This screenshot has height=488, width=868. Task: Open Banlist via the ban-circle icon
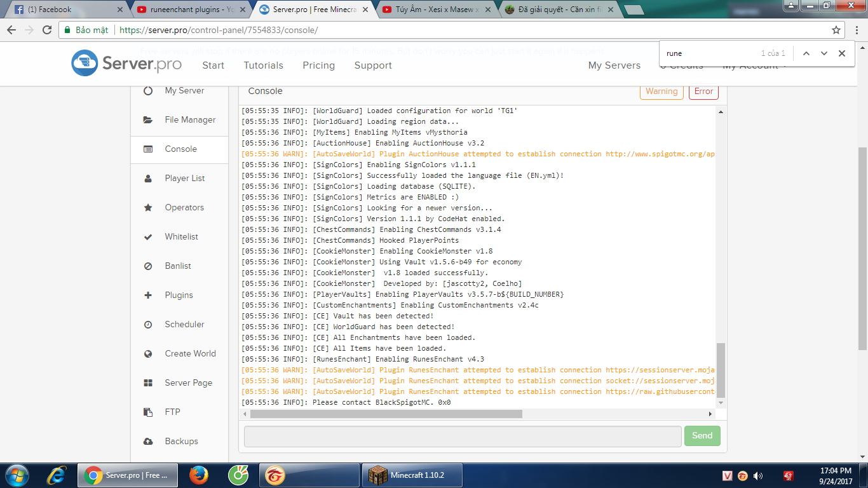pyautogui.click(x=148, y=266)
